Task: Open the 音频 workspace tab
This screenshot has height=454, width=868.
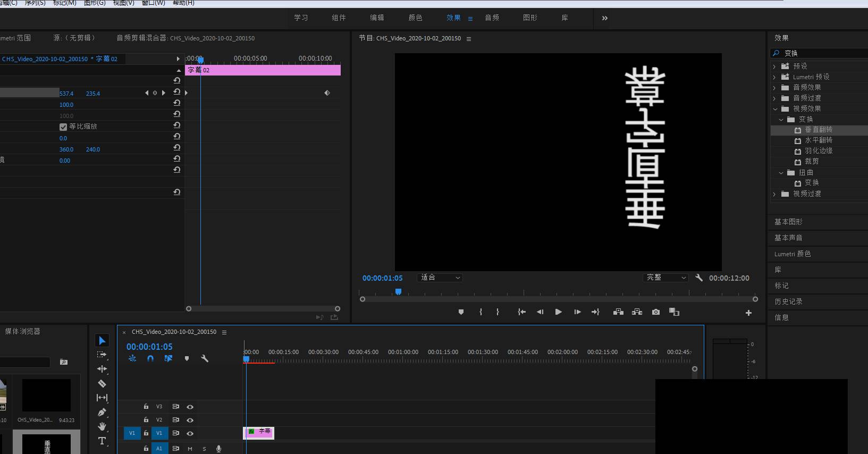Action: [492, 18]
